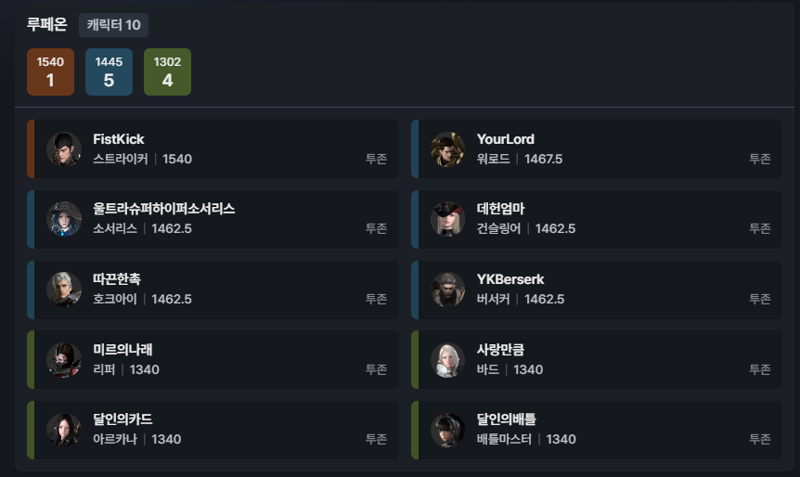Click FistKick's Striker character portrait

coord(64,149)
